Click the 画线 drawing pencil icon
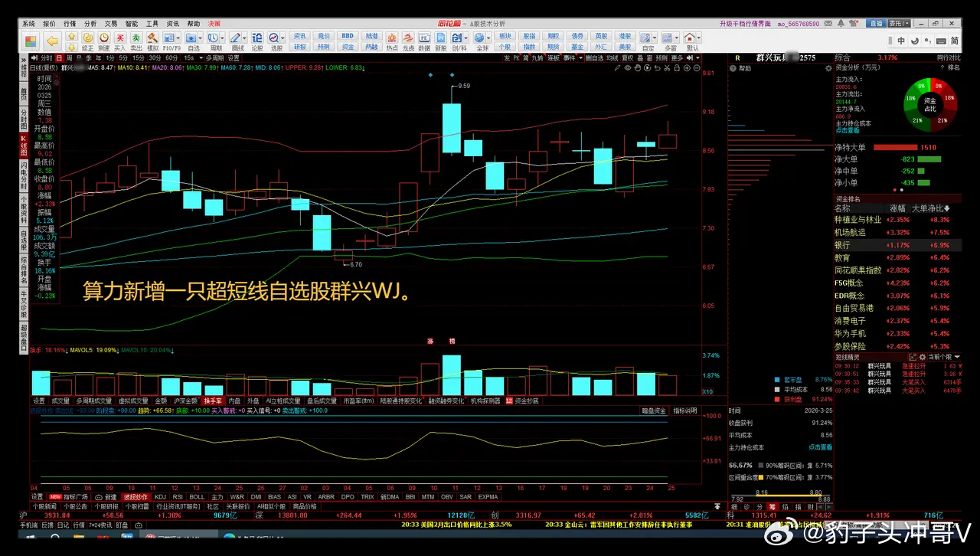 coord(237,41)
